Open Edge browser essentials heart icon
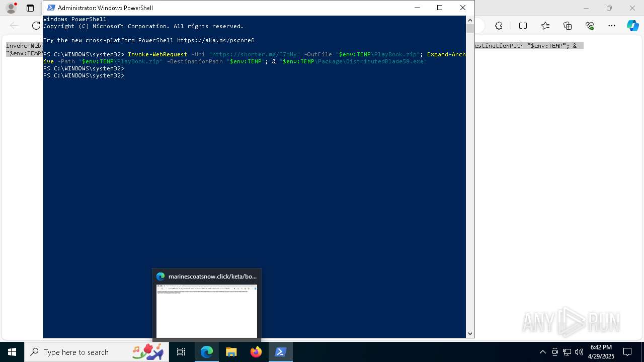 click(590, 26)
